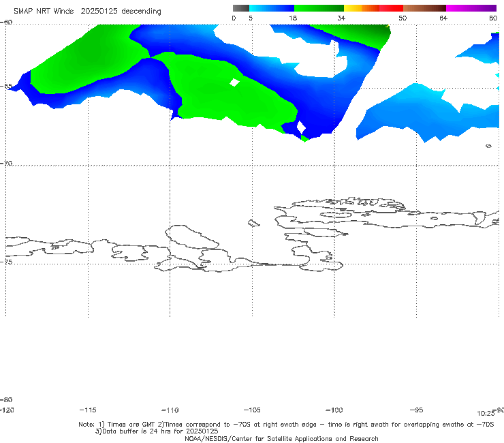Viewport: 504px width, 443px height.
Task: Click the longitude label -120
Action: [7, 410]
